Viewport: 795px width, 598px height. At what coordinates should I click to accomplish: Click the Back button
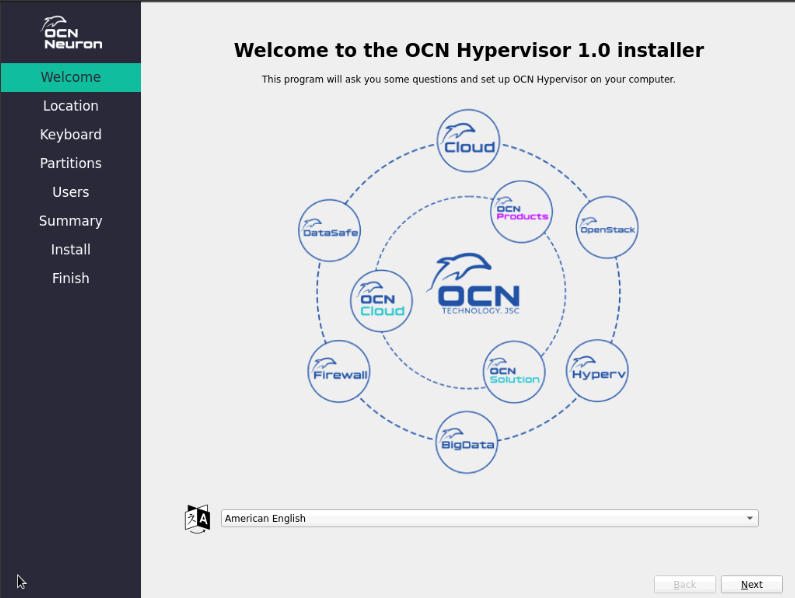(685, 584)
